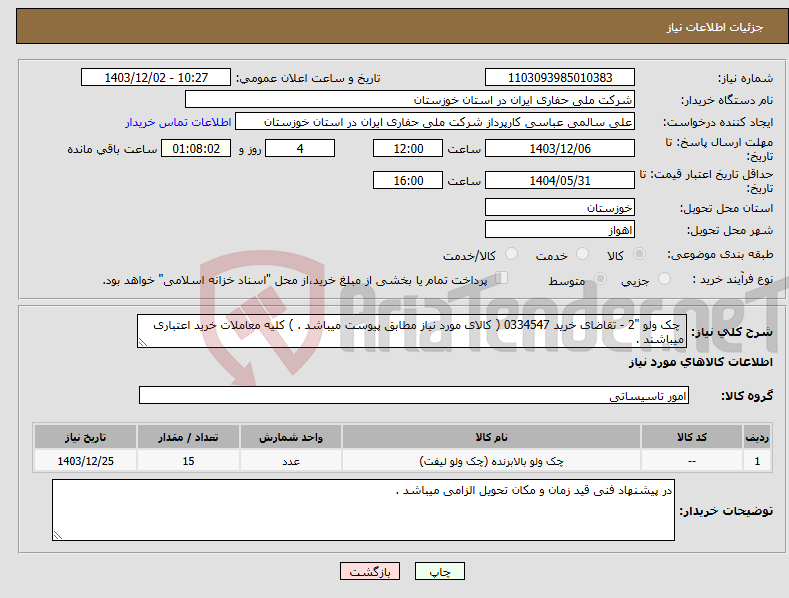
Task: Click the نوع فرآیند خرید label
Action: tap(733, 279)
